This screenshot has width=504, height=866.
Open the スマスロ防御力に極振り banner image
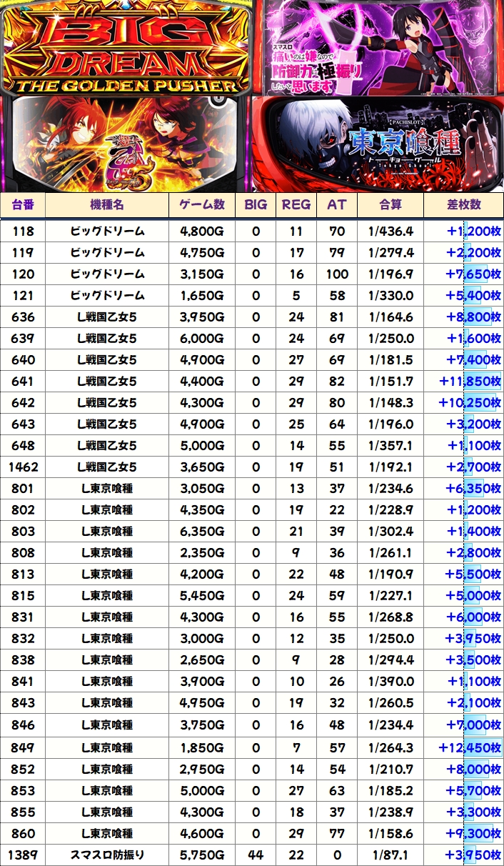[378, 47]
